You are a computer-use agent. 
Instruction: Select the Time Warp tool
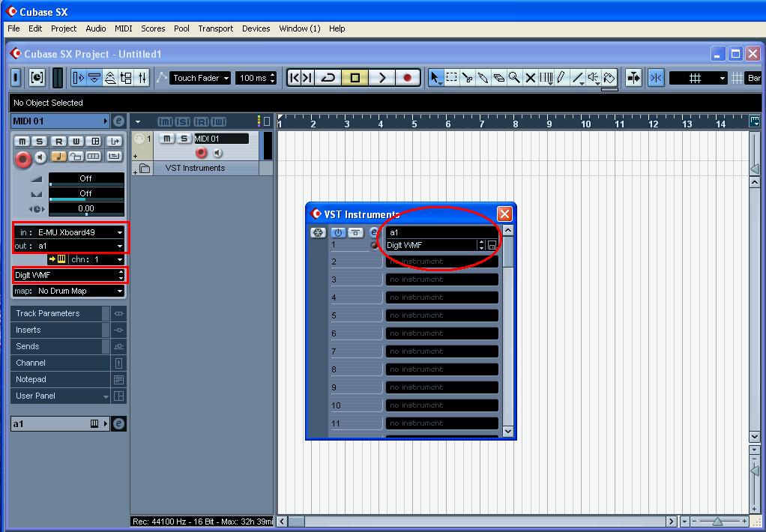coord(546,78)
